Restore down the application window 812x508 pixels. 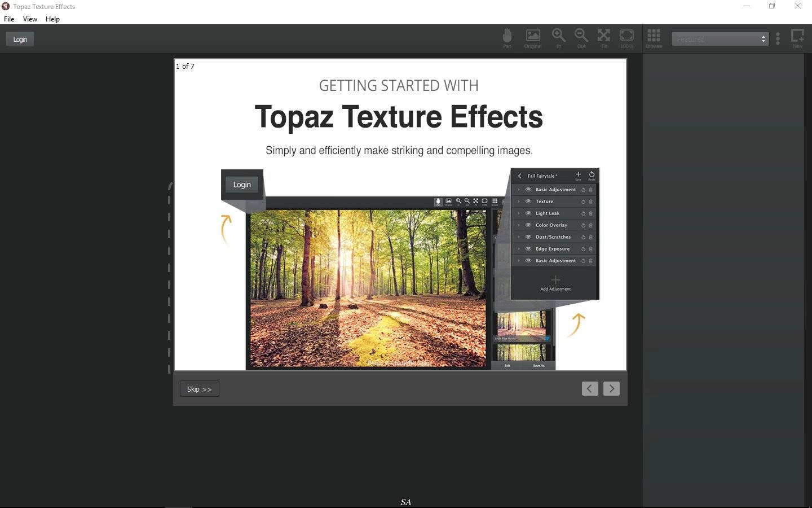click(772, 6)
